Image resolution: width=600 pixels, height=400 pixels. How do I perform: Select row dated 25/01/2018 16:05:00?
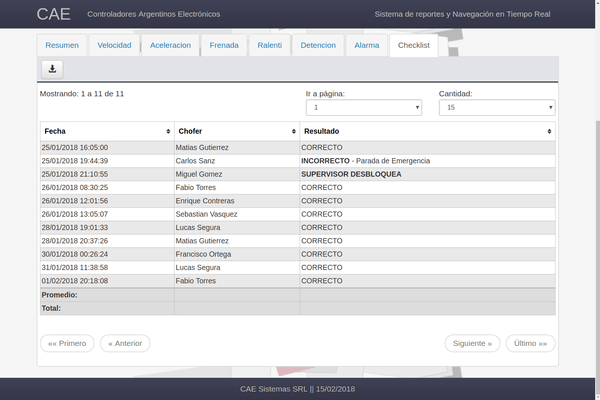point(298,147)
